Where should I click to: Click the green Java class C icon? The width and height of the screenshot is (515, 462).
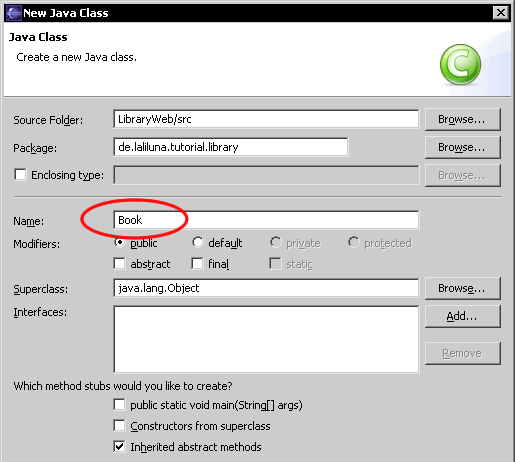(x=460, y=65)
